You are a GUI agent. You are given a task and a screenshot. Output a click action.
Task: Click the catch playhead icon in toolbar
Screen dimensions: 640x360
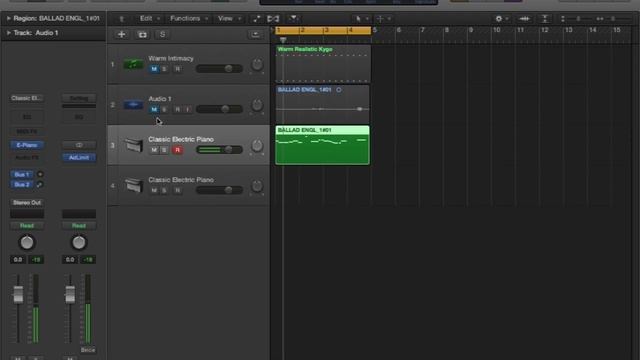293,19
